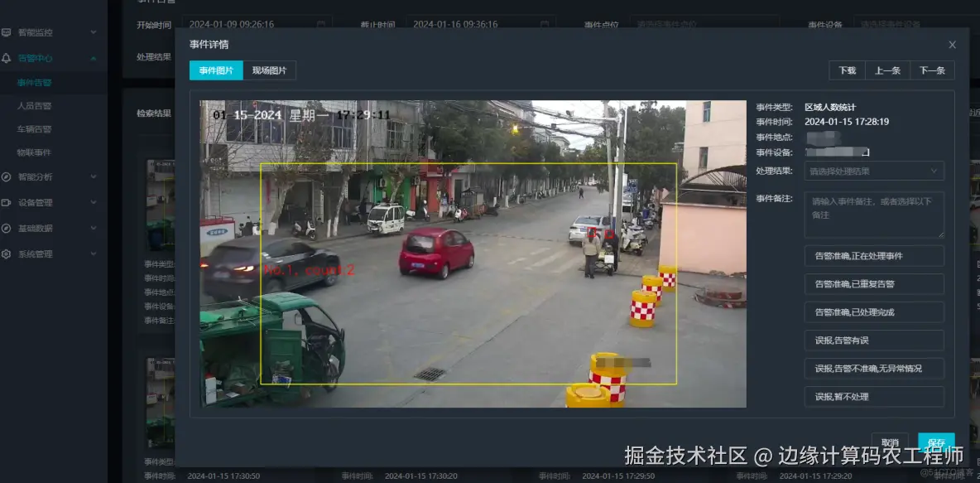Open the 处理结果 result dropdown
This screenshot has height=483, width=980.
point(873,171)
